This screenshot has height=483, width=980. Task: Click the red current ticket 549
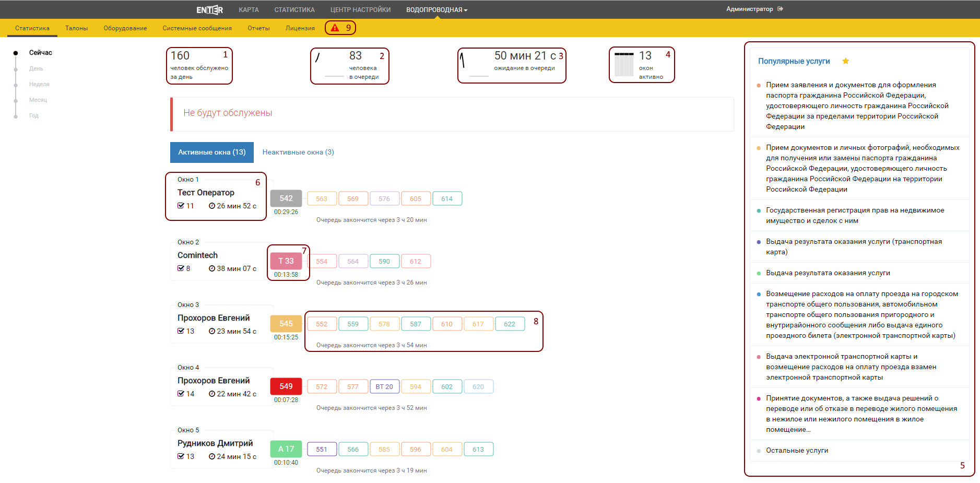click(286, 386)
